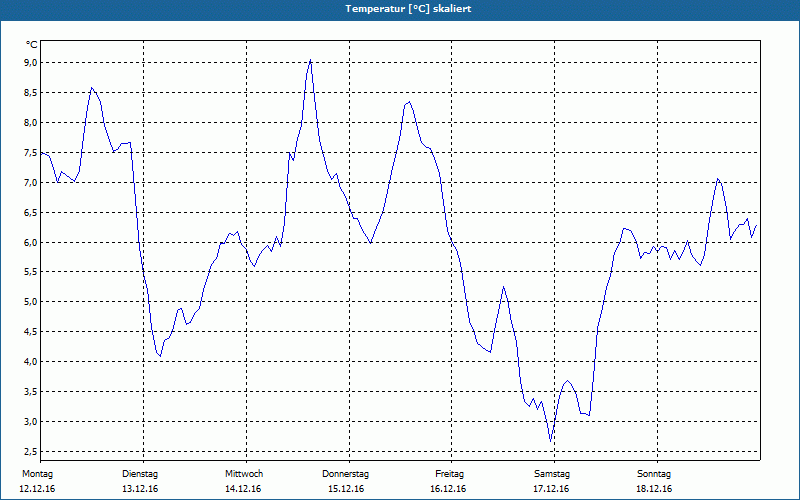Click the Donnerstag day label
The height and width of the screenshot is (500, 800).
345,474
